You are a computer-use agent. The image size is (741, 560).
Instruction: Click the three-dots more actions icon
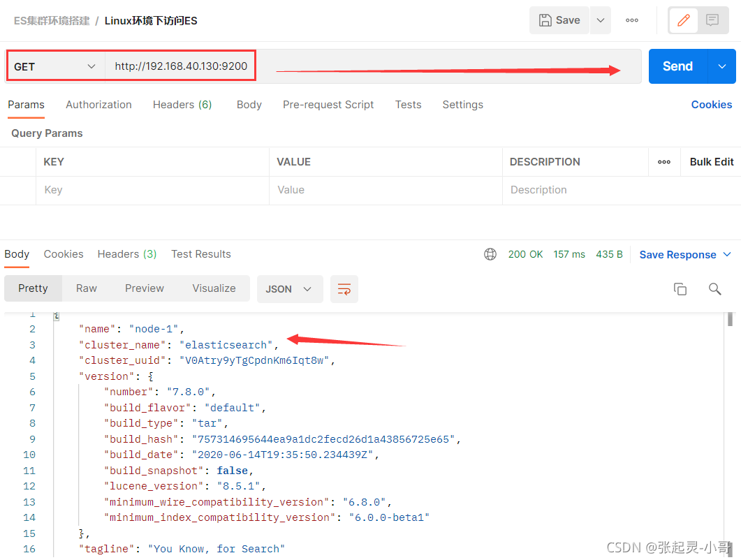click(x=632, y=20)
